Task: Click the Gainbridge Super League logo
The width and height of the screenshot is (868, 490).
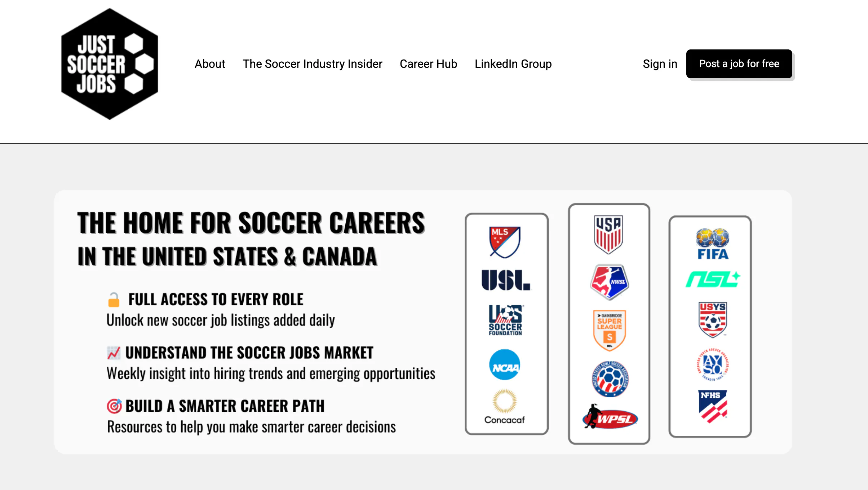Action: pos(610,331)
